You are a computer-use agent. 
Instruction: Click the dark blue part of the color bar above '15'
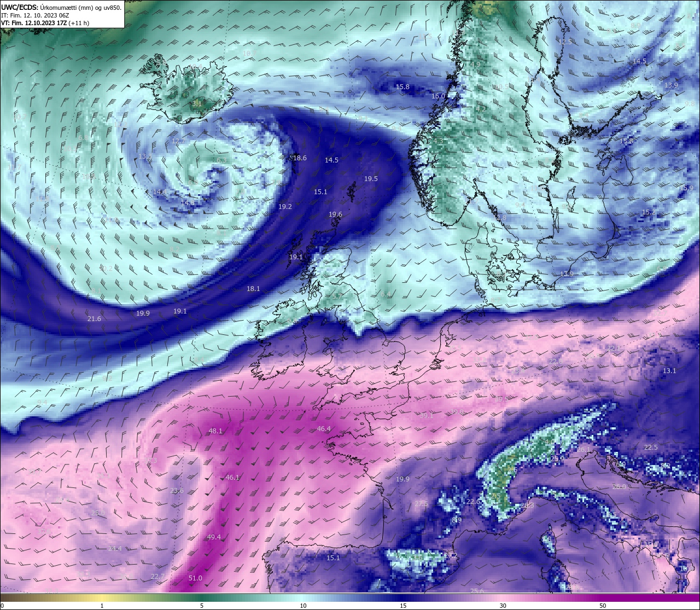402,597
